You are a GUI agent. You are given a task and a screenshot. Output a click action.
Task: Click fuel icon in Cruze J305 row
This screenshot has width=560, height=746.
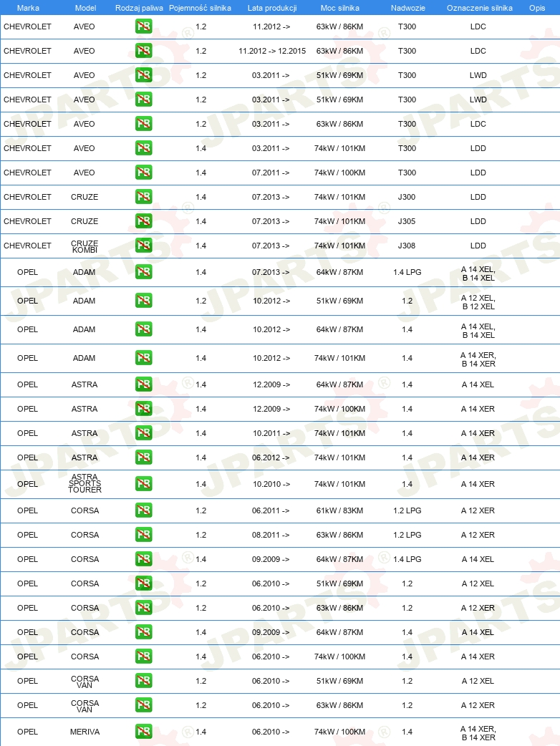[x=144, y=221]
